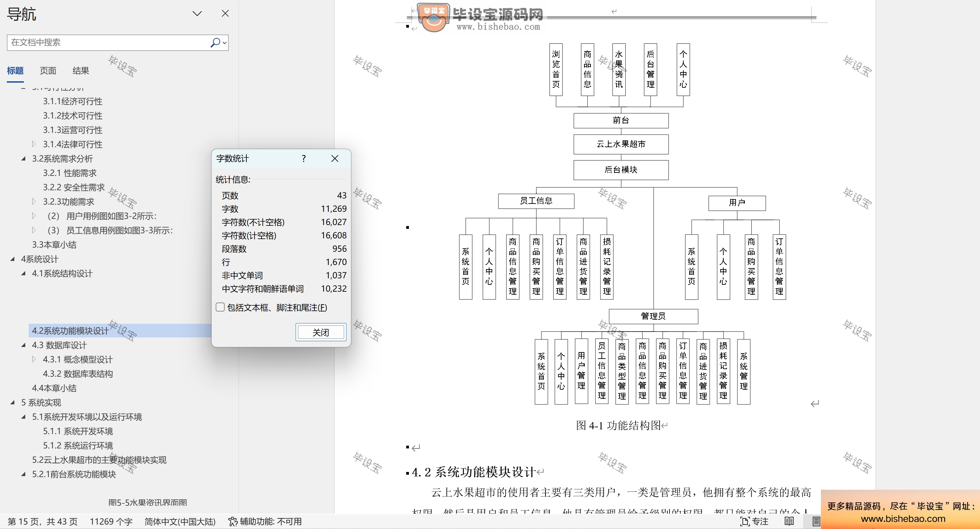Screen dimensions: 980x529
Task: Click the 前台 box in the diagram
Action: (621, 121)
